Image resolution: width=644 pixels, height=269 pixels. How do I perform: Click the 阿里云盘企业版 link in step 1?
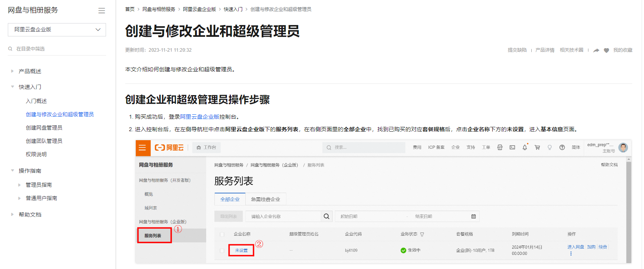(x=200, y=117)
